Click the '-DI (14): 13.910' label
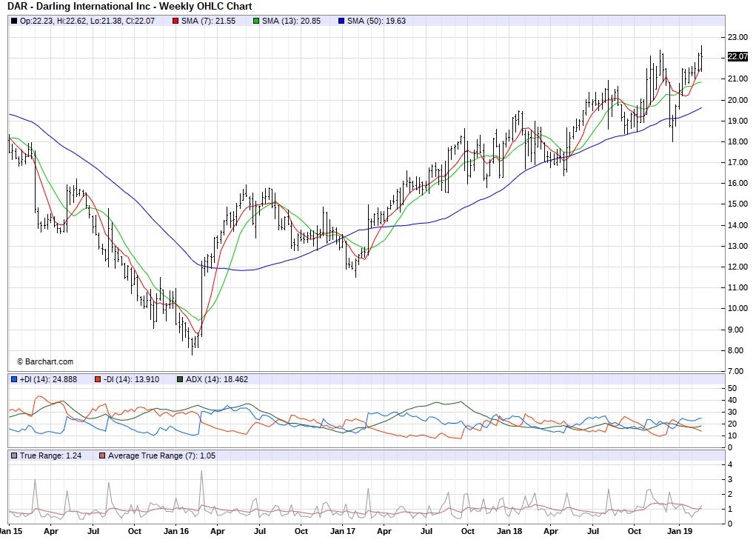 [x=131, y=379]
